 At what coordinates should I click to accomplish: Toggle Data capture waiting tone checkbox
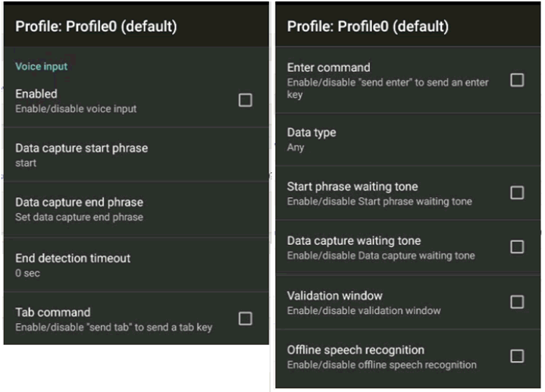click(x=517, y=246)
